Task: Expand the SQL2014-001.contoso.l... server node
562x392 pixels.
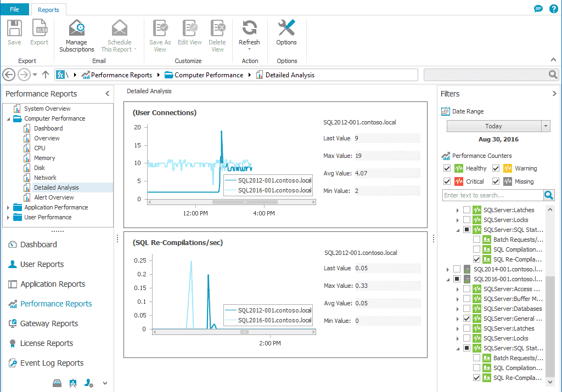Action: click(448, 269)
